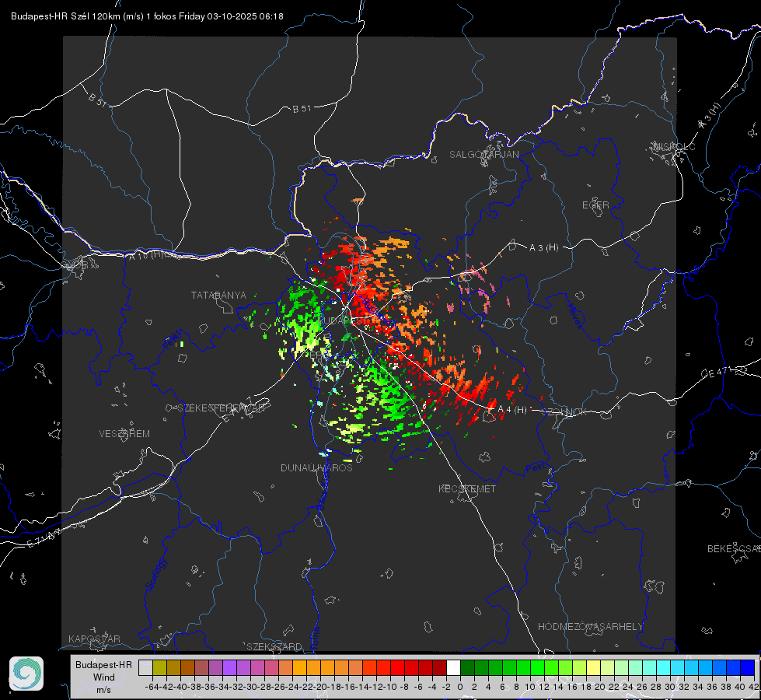Click the BÉKÉSCSABA city label

pyautogui.click(x=734, y=548)
